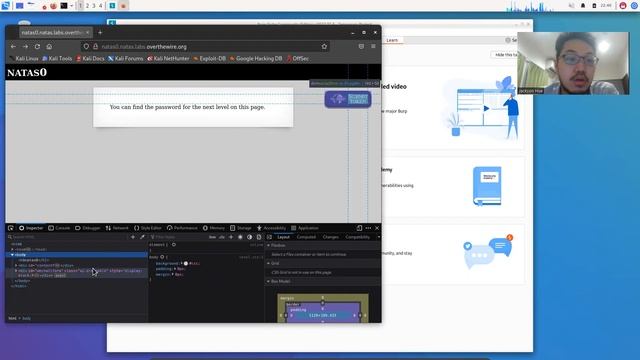This screenshot has height=360, width=640.
Task: Toggle light color scheme simulation
Action: (x=240, y=237)
